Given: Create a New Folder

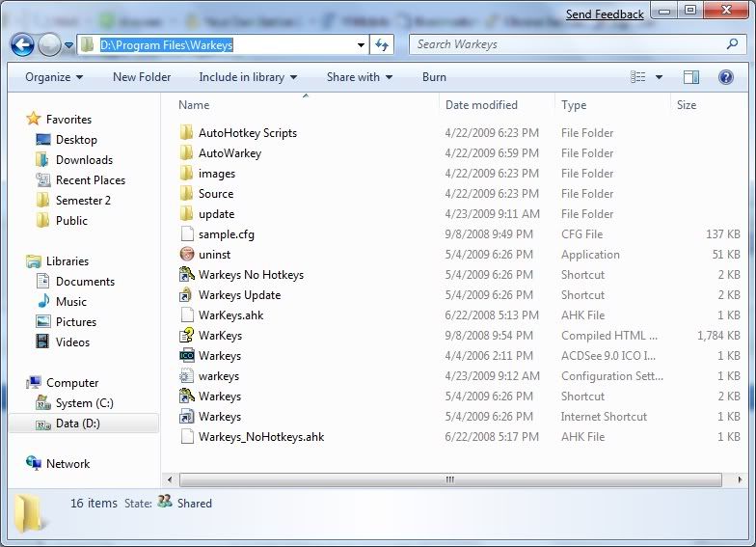Looking at the screenshot, I should pyautogui.click(x=142, y=77).
